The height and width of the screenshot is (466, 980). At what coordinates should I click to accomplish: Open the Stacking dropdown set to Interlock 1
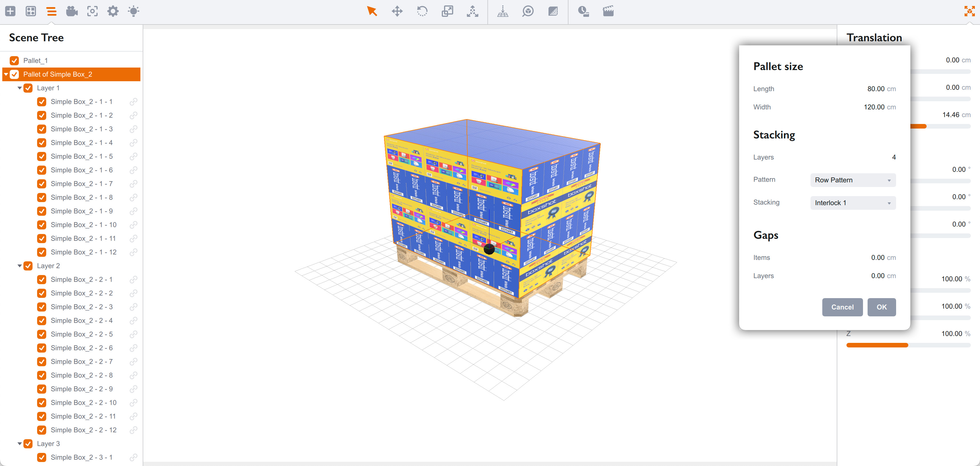coord(852,203)
